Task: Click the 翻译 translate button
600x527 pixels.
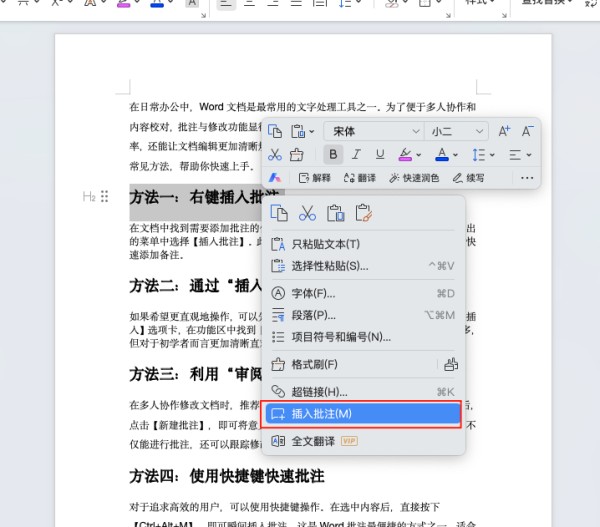Action: tap(359, 178)
